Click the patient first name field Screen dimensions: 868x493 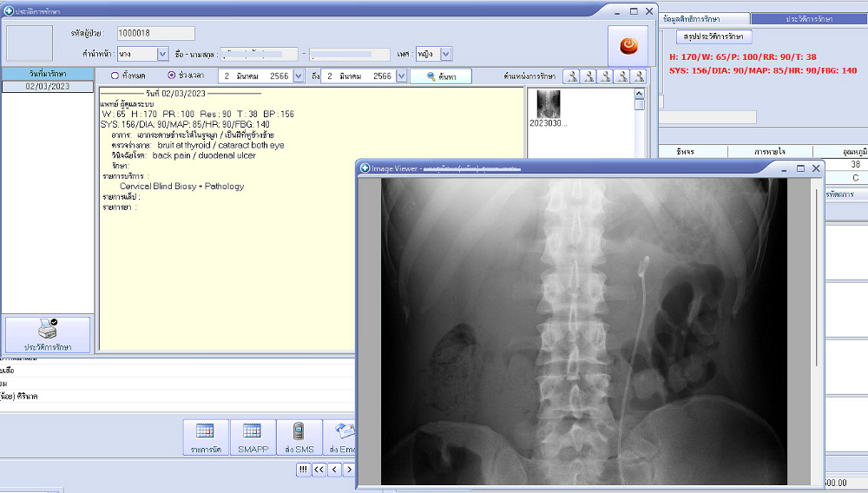pos(259,54)
